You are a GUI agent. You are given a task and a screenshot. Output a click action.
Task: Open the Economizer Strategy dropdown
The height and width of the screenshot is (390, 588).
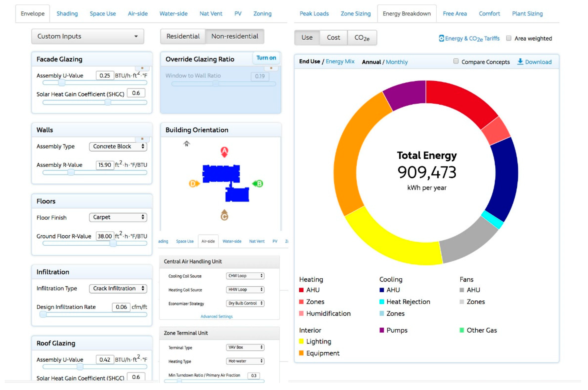(x=245, y=303)
